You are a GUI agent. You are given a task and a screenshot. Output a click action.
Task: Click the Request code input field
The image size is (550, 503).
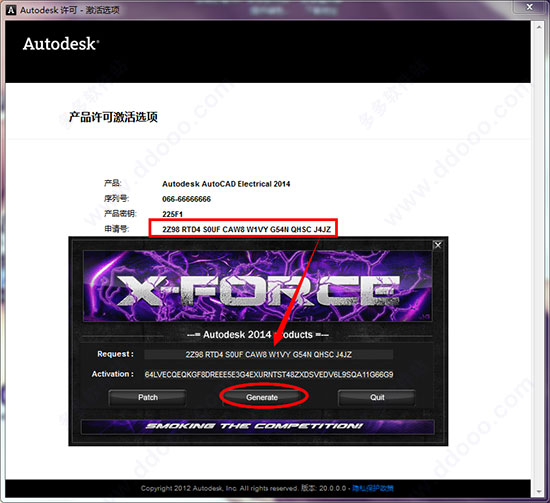(x=268, y=354)
